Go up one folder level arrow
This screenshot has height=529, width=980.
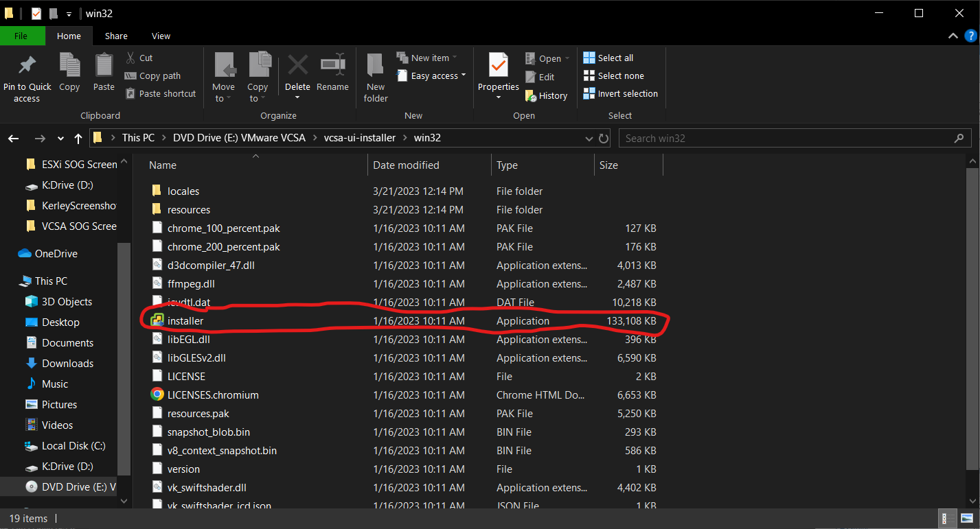[x=78, y=139]
